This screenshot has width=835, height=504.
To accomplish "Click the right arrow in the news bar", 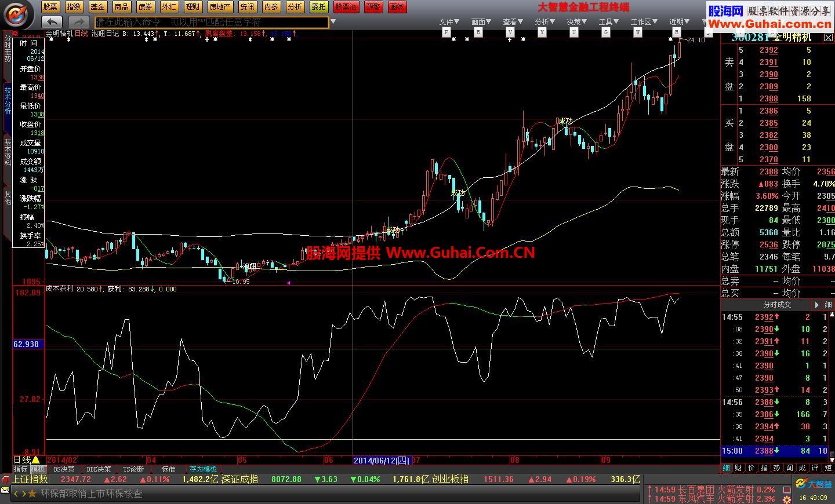I will click(x=23, y=494).
